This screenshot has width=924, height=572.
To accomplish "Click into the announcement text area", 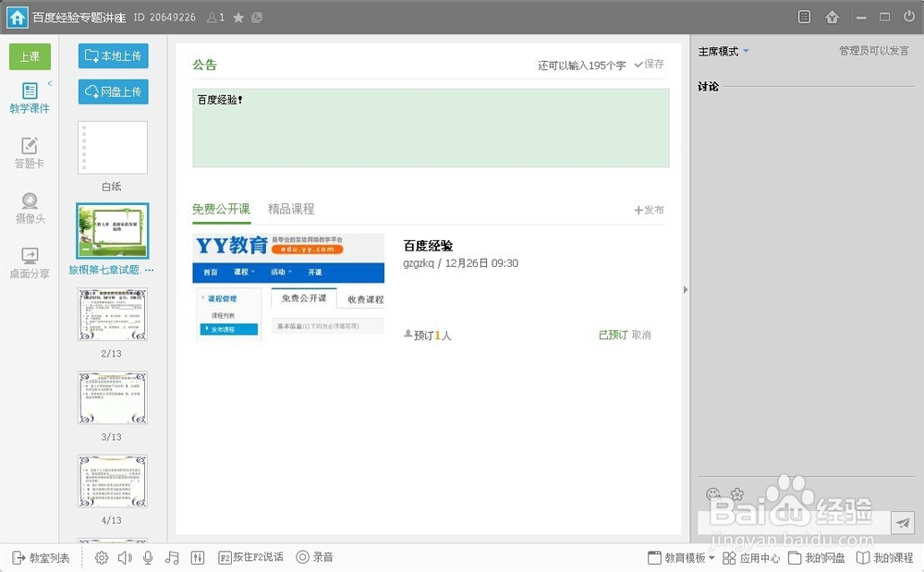I will point(431,128).
